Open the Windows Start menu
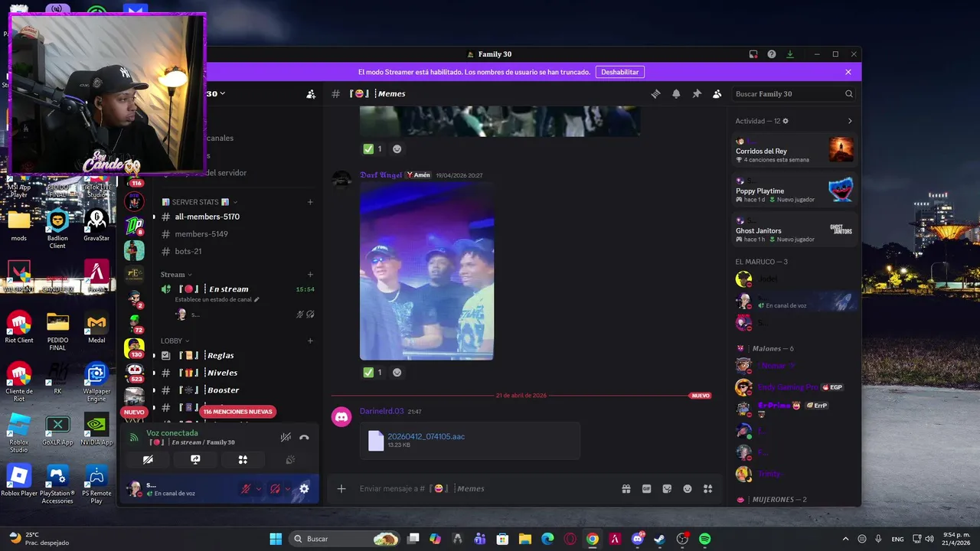The height and width of the screenshot is (551, 980). click(x=276, y=539)
